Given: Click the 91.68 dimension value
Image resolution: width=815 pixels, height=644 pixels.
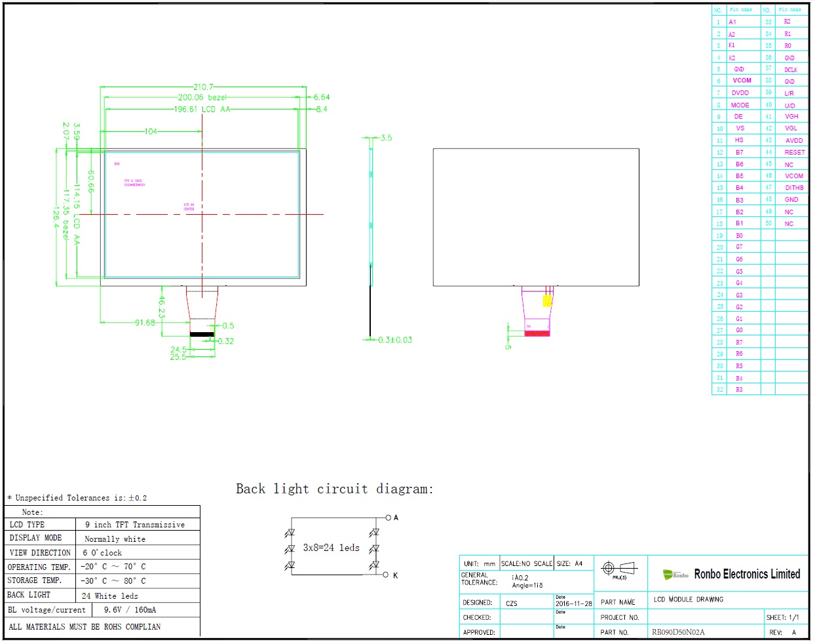Looking at the screenshot, I should pyautogui.click(x=145, y=322).
